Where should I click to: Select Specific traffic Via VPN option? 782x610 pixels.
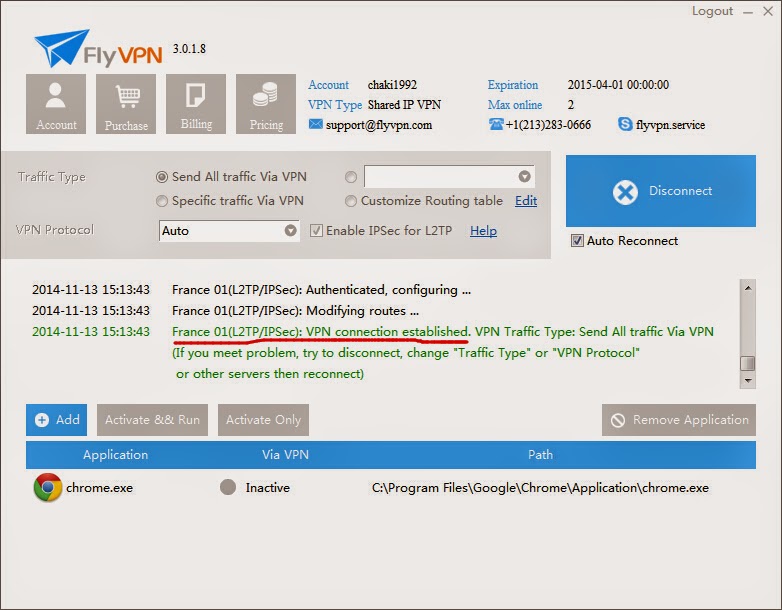(162, 201)
